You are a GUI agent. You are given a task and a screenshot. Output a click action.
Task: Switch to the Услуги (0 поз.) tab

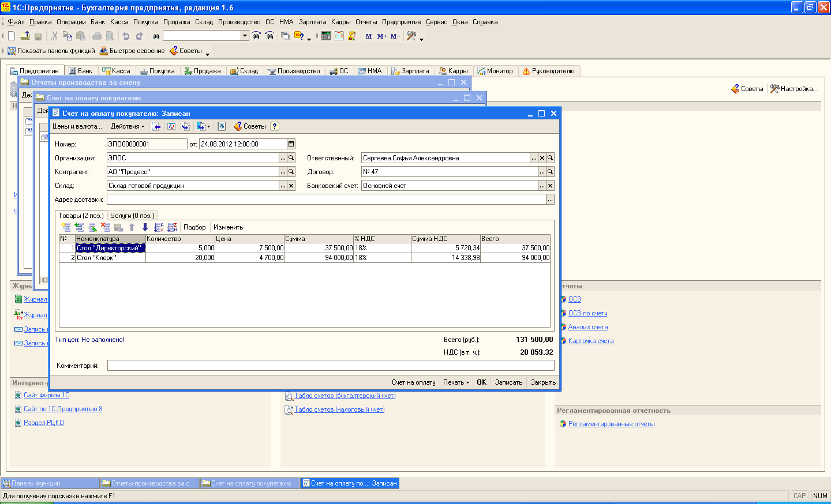[x=132, y=216]
